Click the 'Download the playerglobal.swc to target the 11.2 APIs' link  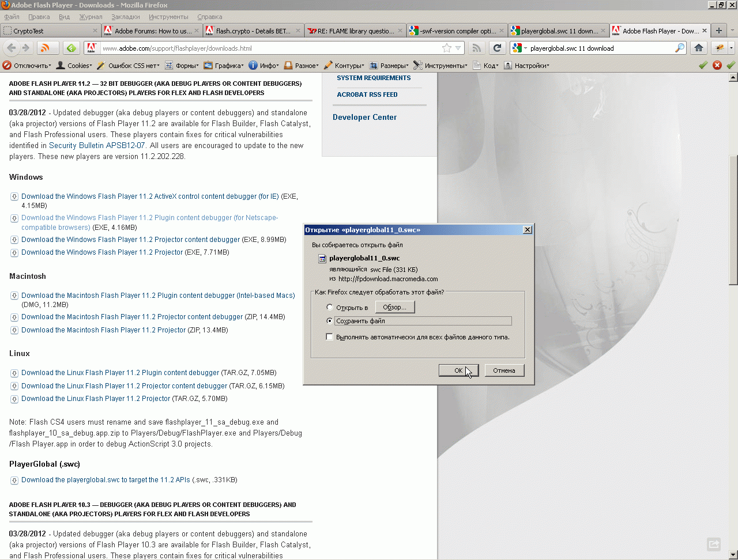click(x=106, y=480)
